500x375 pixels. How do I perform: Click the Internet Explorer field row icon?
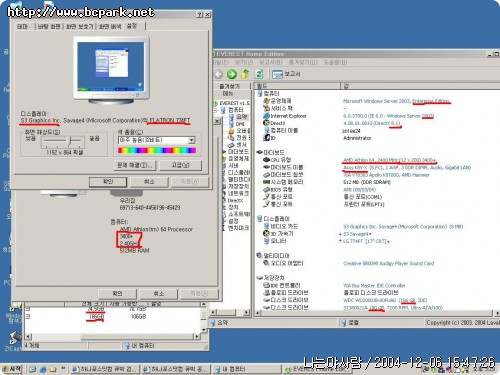point(266,116)
